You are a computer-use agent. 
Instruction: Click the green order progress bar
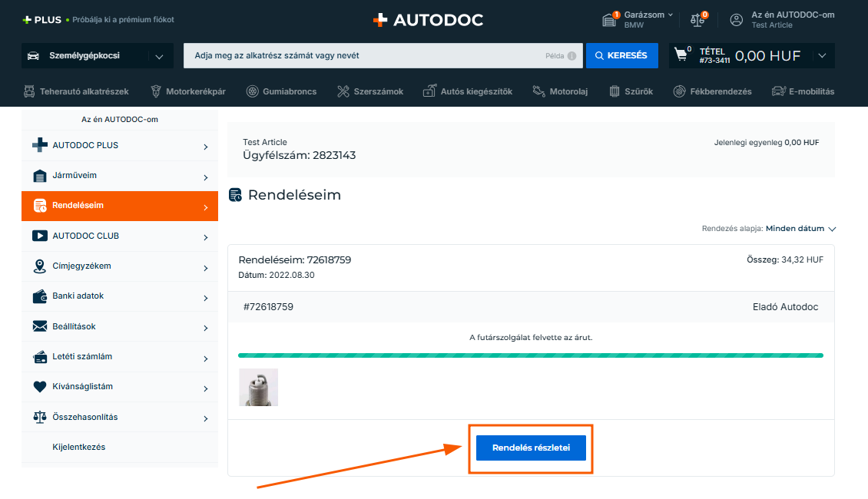(x=530, y=355)
